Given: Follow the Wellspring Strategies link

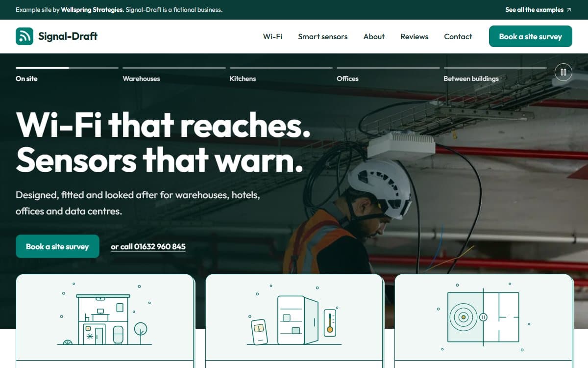Looking at the screenshot, I should point(92,10).
